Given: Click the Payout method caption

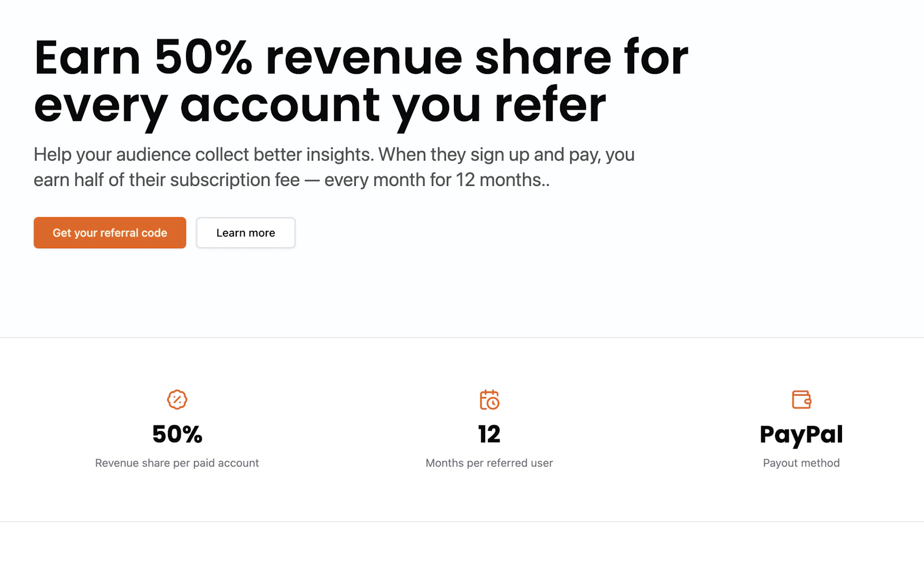Looking at the screenshot, I should coord(801,462).
